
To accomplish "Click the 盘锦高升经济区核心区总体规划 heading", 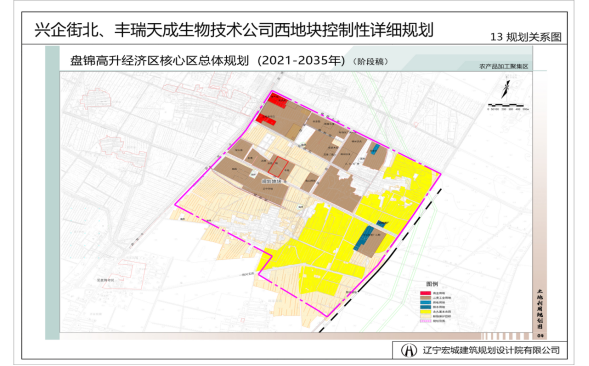I will (159, 60).
